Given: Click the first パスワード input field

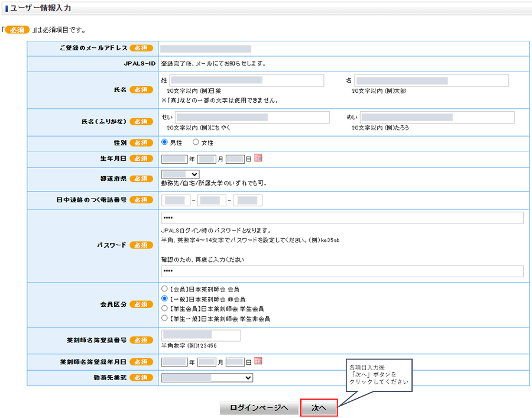Looking at the screenshot, I should (342, 219).
